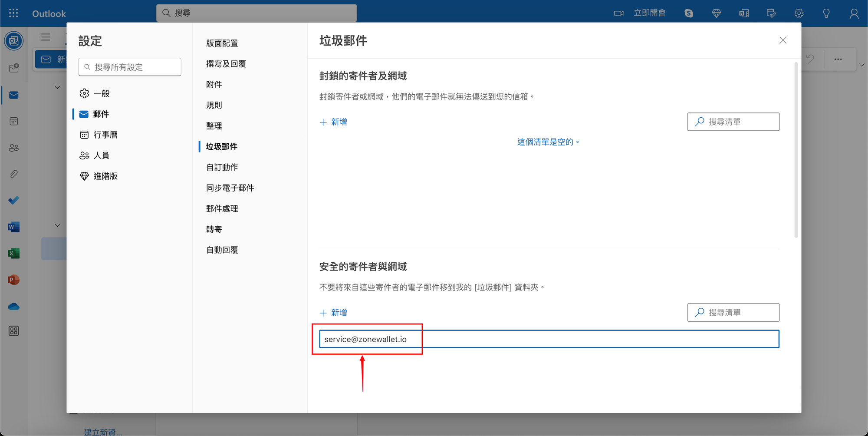Close the settings dialog
This screenshot has height=436, width=868.
pyautogui.click(x=783, y=40)
